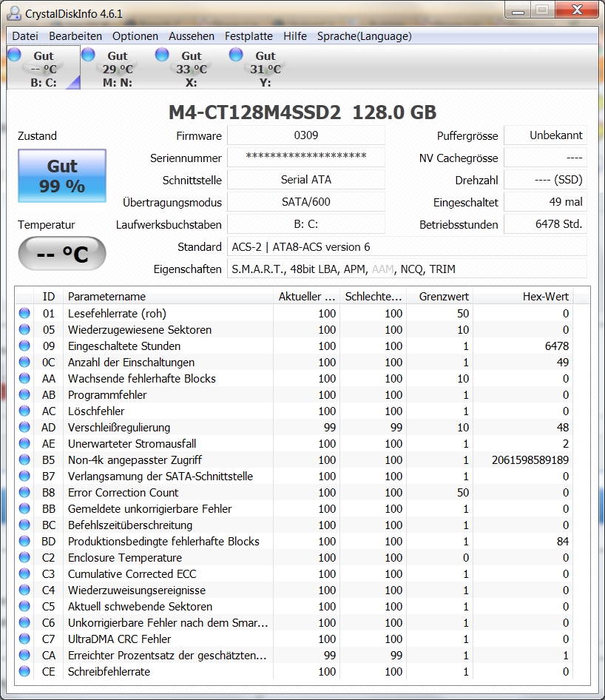This screenshot has width=605, height=700.
Task: Open the Aussehen menu
Action: point(192,36)
